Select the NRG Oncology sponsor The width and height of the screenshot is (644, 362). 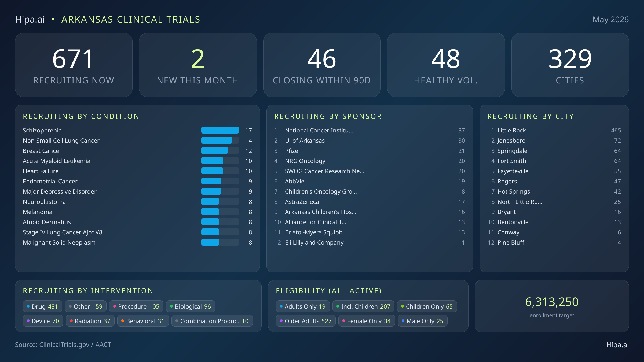pyautogui.click(x=369, y=161)
